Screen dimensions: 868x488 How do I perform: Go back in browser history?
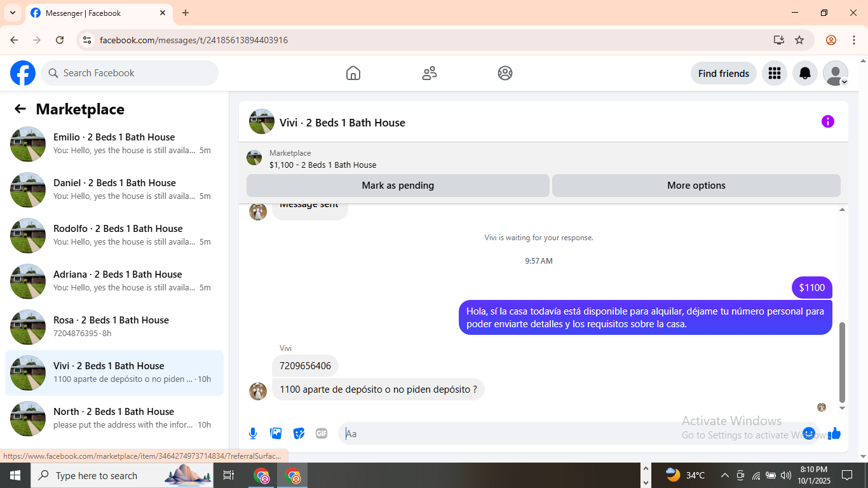click(14, 40)
